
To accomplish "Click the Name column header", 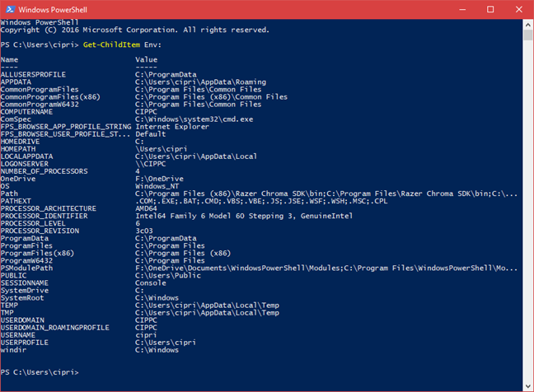I will [9, 59].
